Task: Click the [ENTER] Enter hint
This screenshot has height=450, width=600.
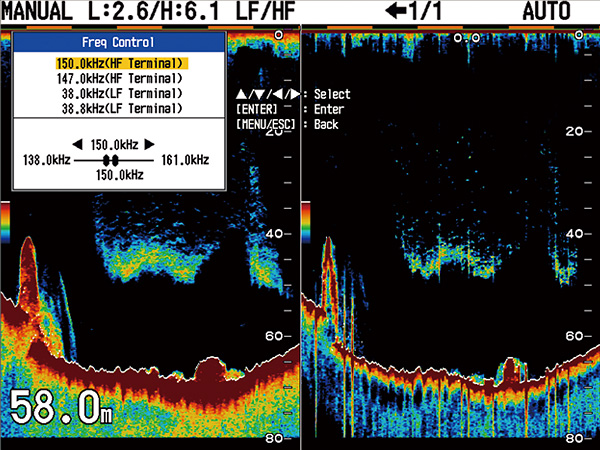Action: [x=290, y=109]
